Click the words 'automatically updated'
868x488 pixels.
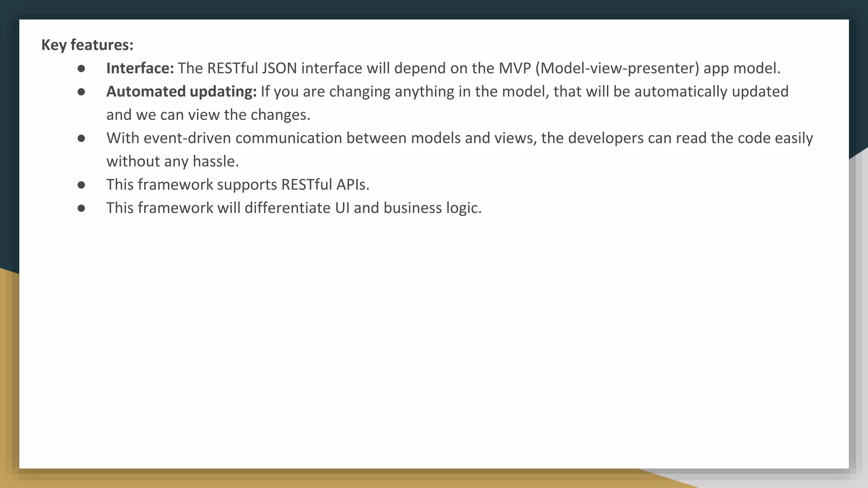[711, 91]
